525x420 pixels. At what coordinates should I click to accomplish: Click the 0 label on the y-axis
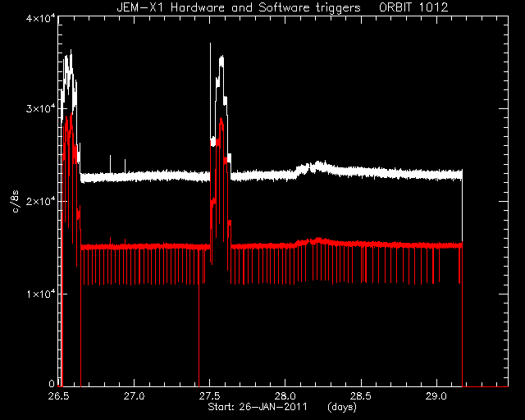pos(51,383)
